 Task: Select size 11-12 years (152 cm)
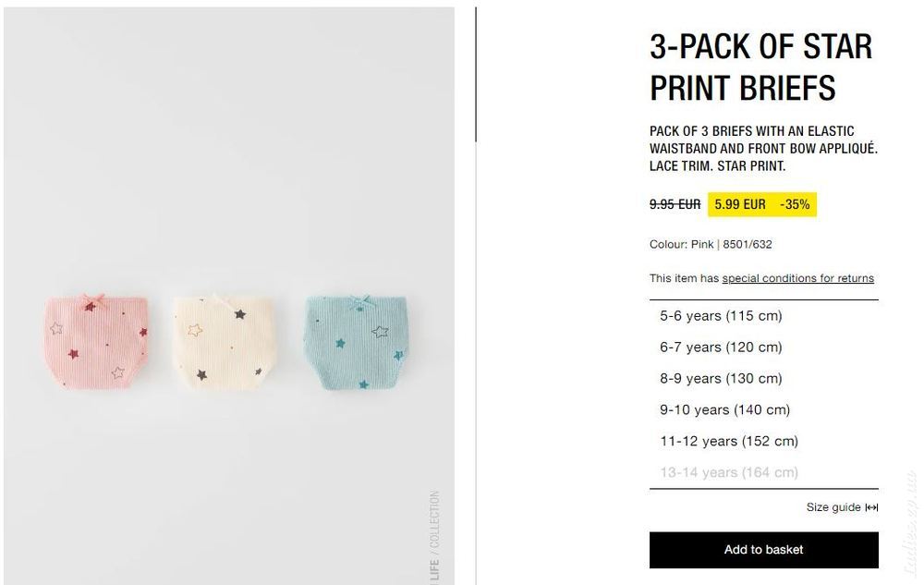(764, 441)
